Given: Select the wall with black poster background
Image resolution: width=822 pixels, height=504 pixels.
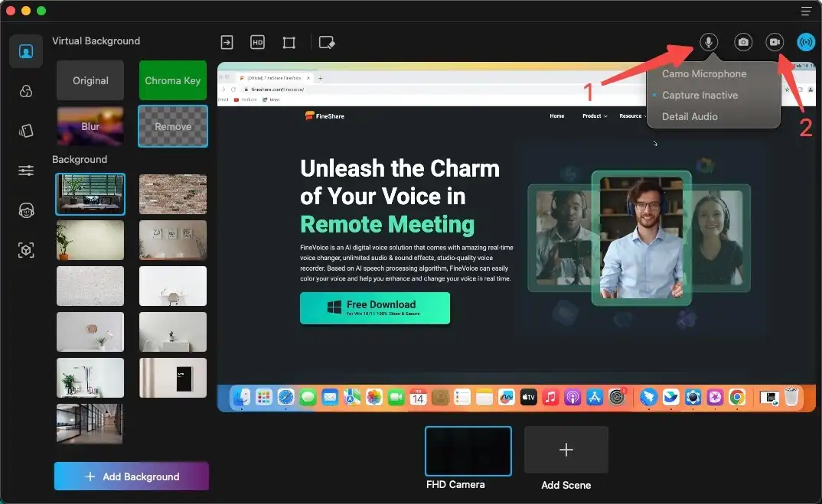Looking at the screenshot, I should pyautogui.click(x=172, y=378).
